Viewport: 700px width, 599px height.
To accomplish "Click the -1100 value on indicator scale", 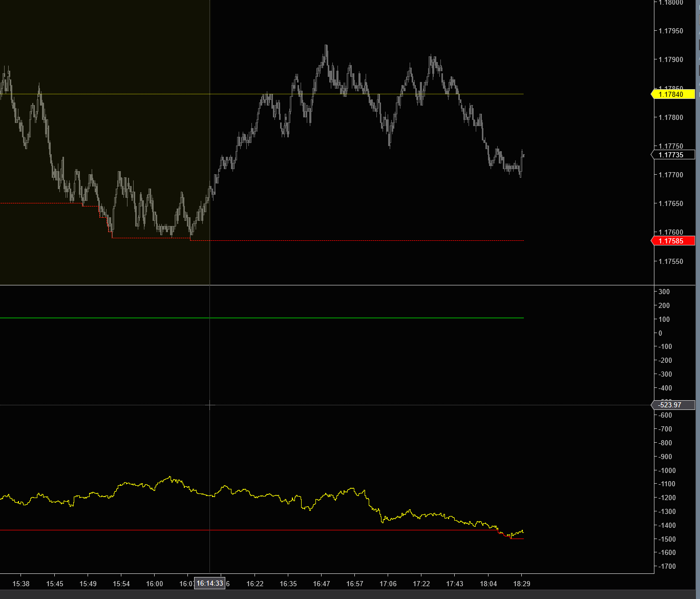I will coord(667,484).
